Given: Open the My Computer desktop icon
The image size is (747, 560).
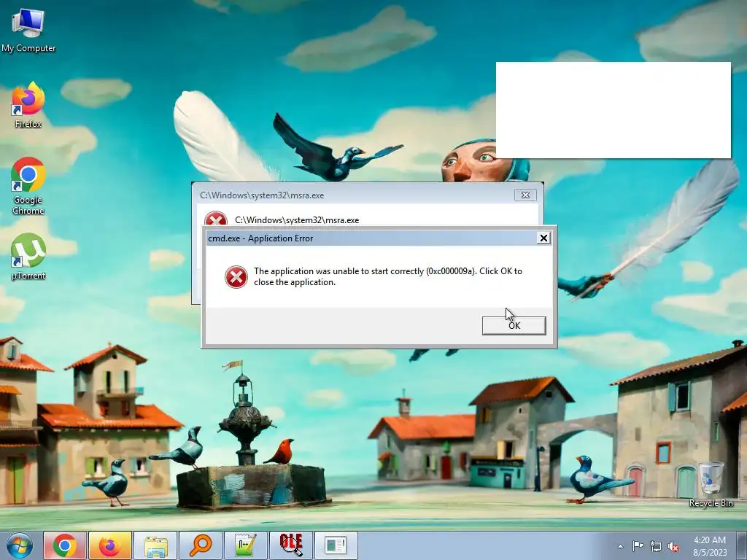Looking at the screenshot, I should [x=28, y=30].
